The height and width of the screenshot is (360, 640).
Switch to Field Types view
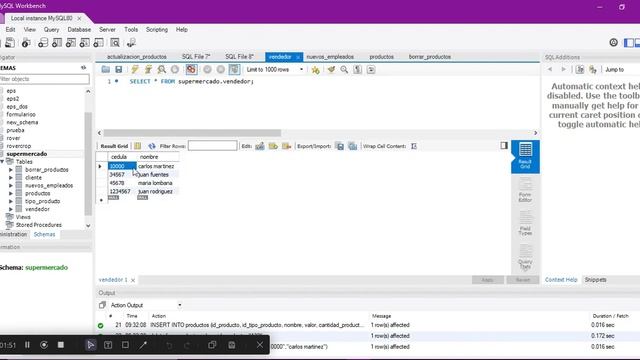click(525, 223)
